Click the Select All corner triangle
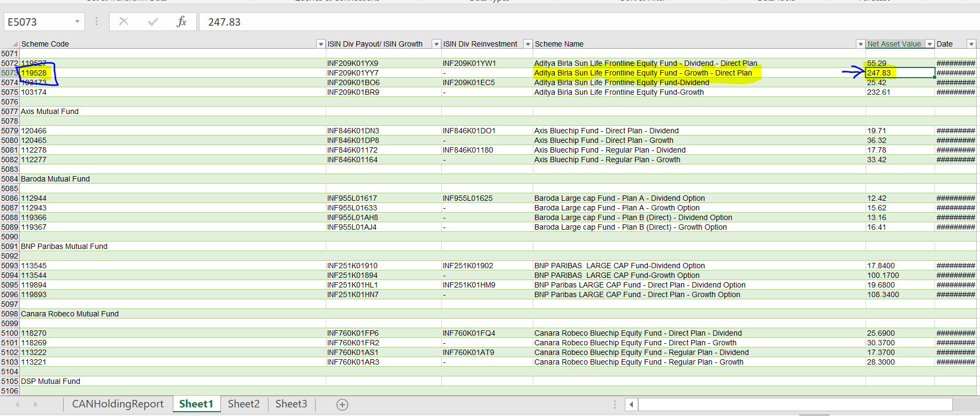 point(15,44)
